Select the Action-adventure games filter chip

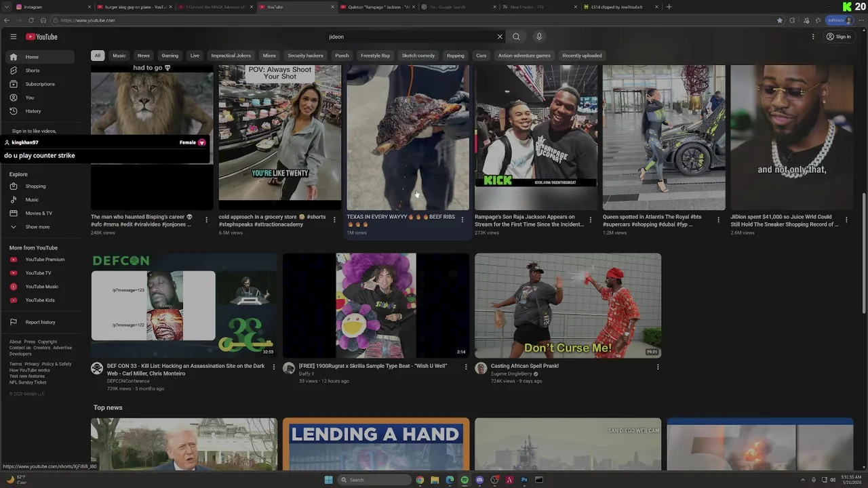(524, 56)
